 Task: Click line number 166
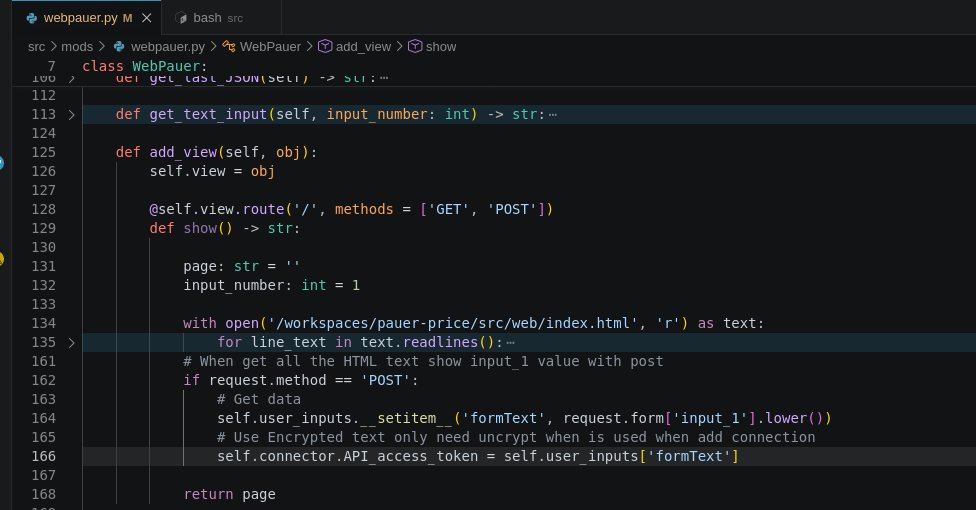tap(44, 456)
